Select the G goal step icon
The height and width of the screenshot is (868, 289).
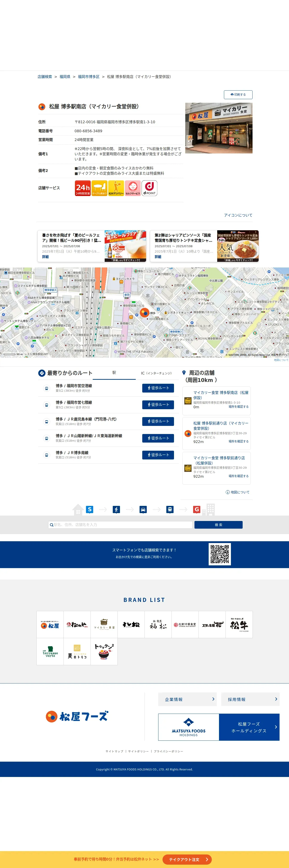[197, 509]
